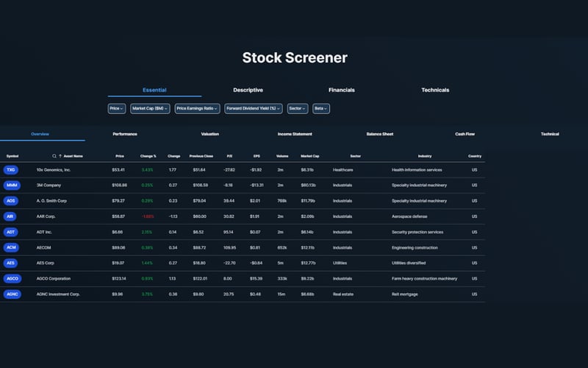The image size is (588, 368).
Task: Click the Industry column header
Action: (425, 156)
